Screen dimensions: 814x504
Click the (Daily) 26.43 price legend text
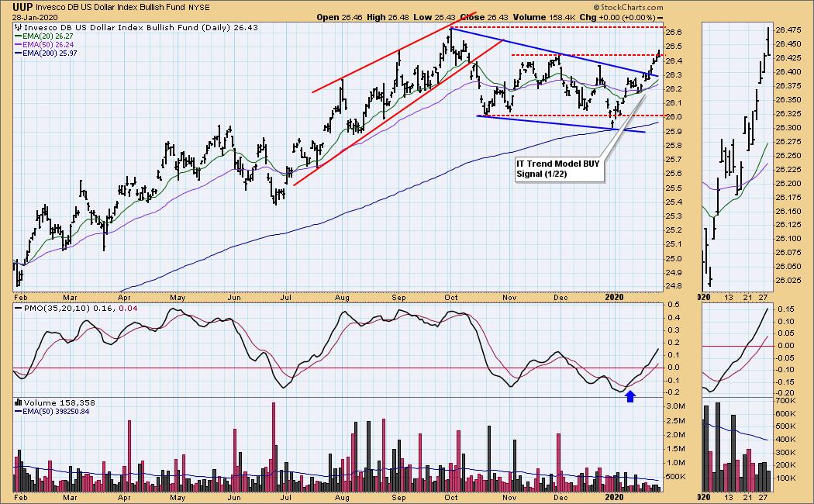click(230, 27)
